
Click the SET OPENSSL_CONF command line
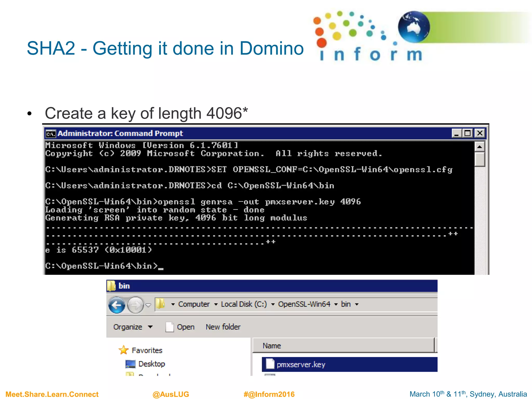(249, 170)
